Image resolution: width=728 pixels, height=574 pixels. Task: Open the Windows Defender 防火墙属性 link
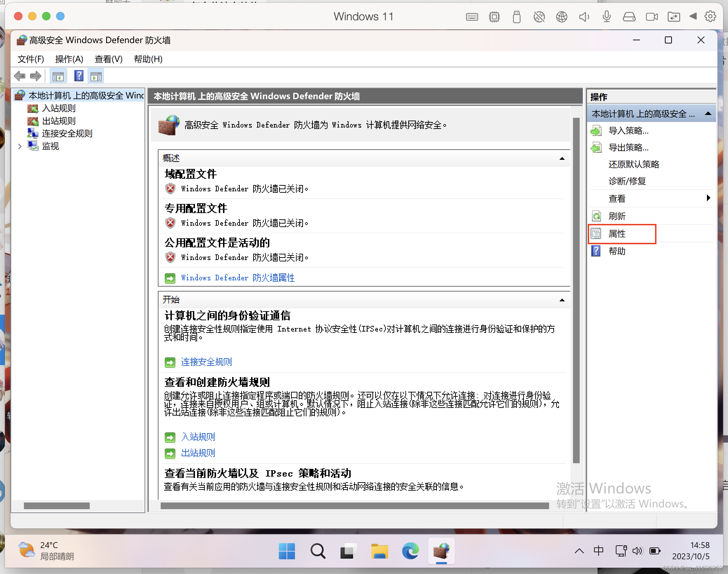(x=237, y=278)
